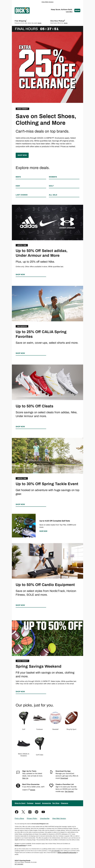Click the Download the App phone icon
The height and width of the screenshot is (868, 95).
click(51, 772)
